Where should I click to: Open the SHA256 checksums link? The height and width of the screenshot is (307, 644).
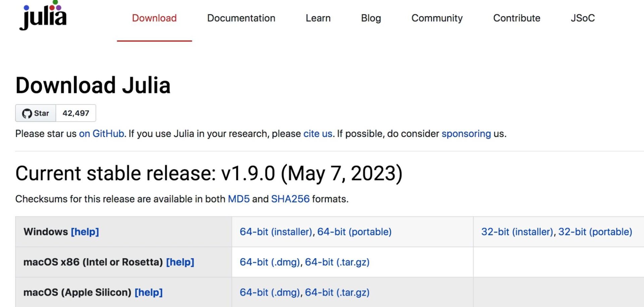(x=290, y=199)
